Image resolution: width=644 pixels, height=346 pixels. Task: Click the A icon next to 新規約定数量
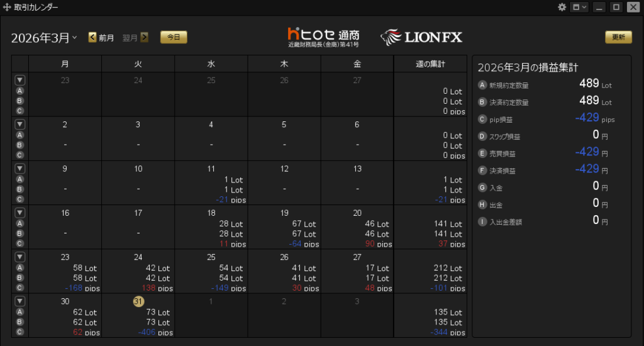(x=483, y=85)
